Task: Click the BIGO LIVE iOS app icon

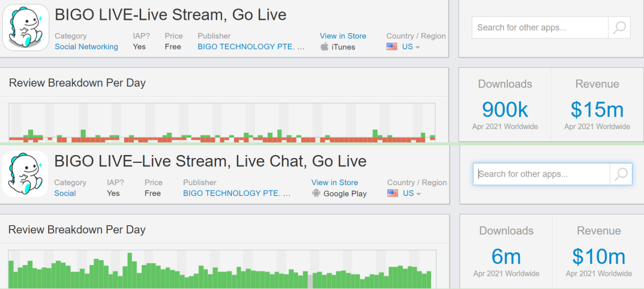Action: (x=25, y=27)
